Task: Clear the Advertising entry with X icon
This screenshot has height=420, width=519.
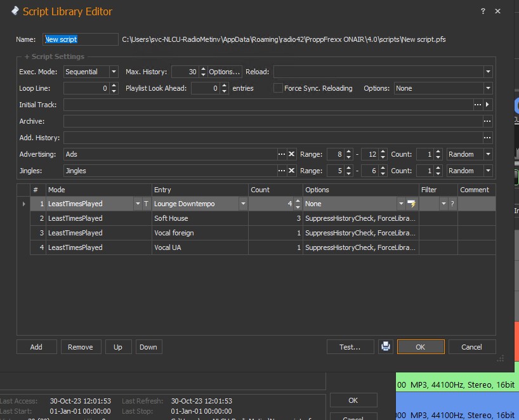Action: tap(292, 154)
